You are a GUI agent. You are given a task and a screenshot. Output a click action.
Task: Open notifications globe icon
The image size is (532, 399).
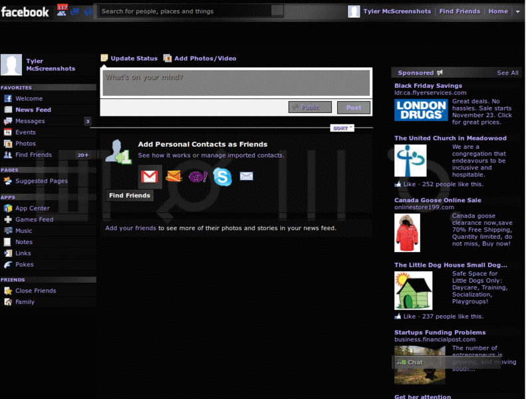pos(88,12)
